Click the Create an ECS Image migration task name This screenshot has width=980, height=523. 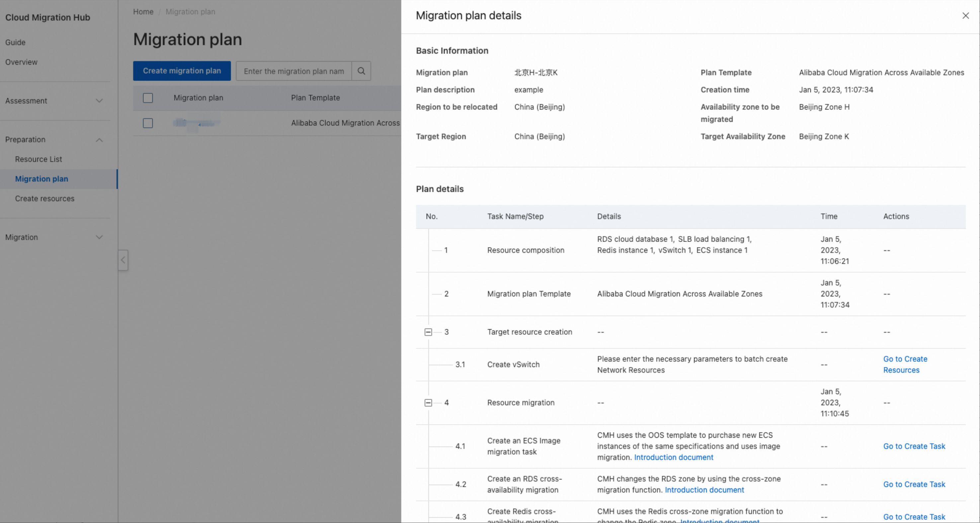[x=524, y=446]
